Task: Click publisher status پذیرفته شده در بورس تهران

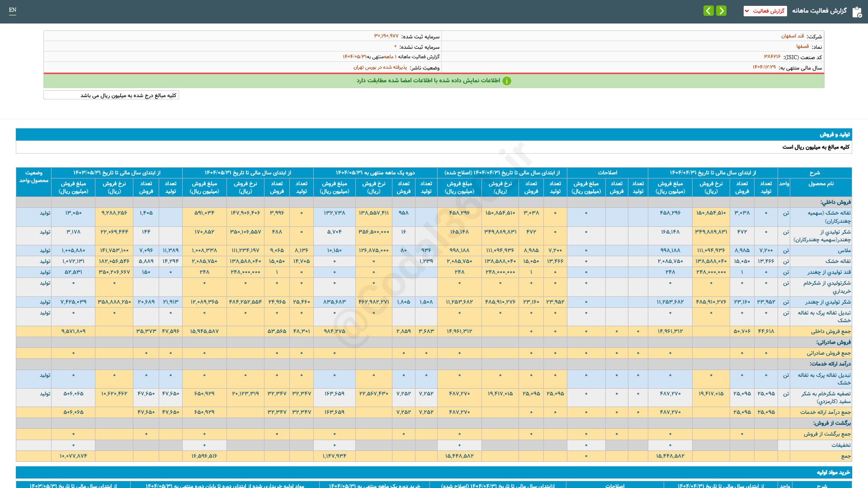Action: pos(380,67)
